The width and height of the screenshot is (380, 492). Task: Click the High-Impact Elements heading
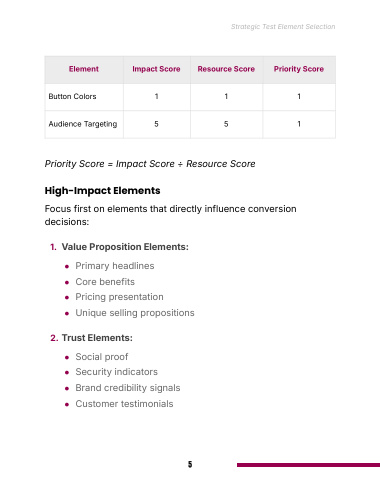(x=102, y=190)
